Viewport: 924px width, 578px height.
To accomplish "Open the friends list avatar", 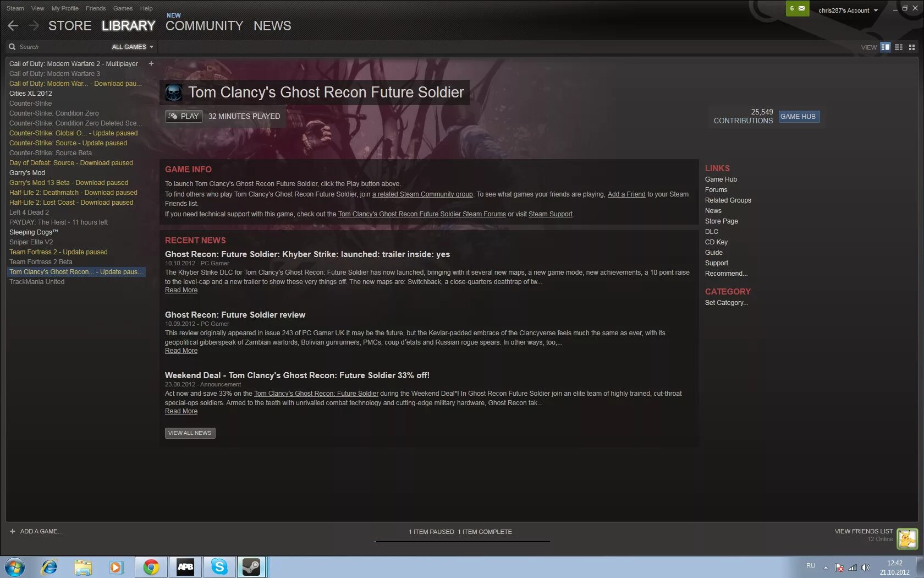I will pos(908,538).
